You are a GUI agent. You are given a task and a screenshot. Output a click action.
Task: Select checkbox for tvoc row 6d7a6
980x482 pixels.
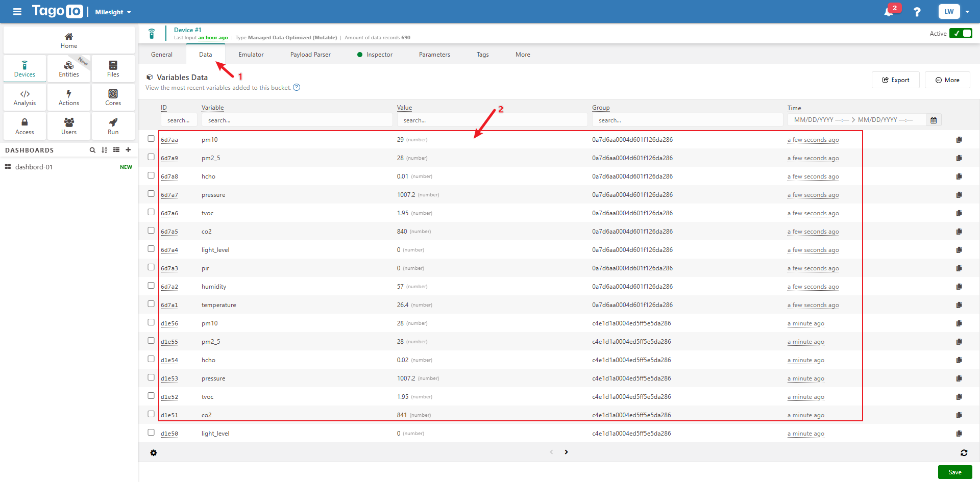click(x=151, y=212)
